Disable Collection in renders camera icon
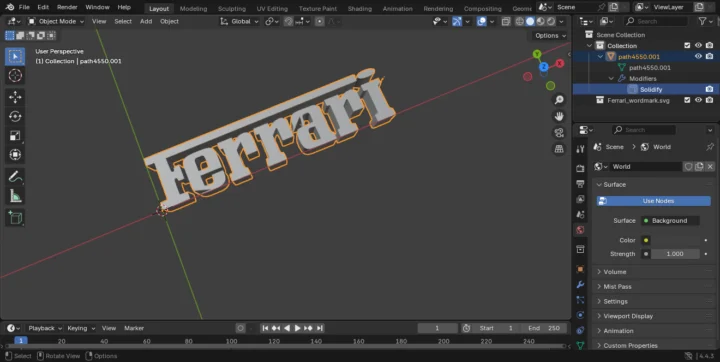This screenshot has width=720, height=362. (709, 45)
